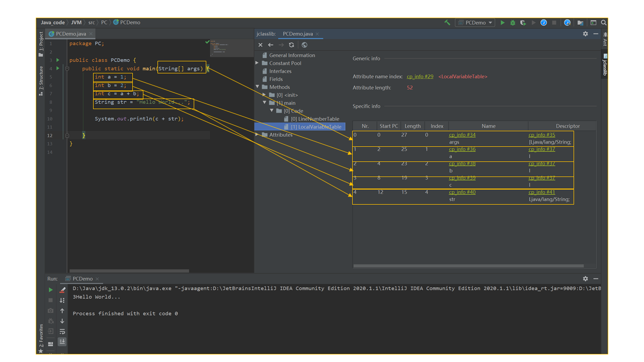This screenshot has width=644, height=362.
Task: Hide Run panel with minus icon
Action: pyautogui.click(x=596, y=279)
